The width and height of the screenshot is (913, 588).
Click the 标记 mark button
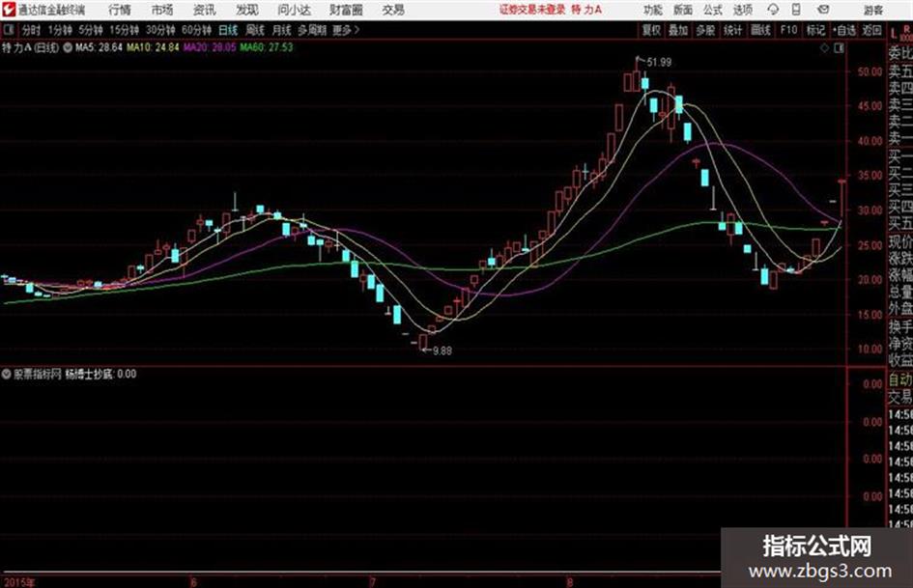click(815, 30)
